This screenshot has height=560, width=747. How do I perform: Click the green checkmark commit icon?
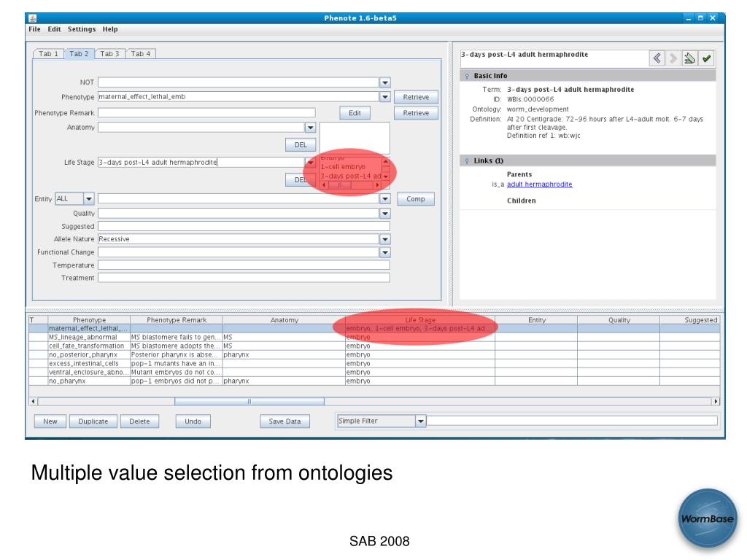coord(706,58)
